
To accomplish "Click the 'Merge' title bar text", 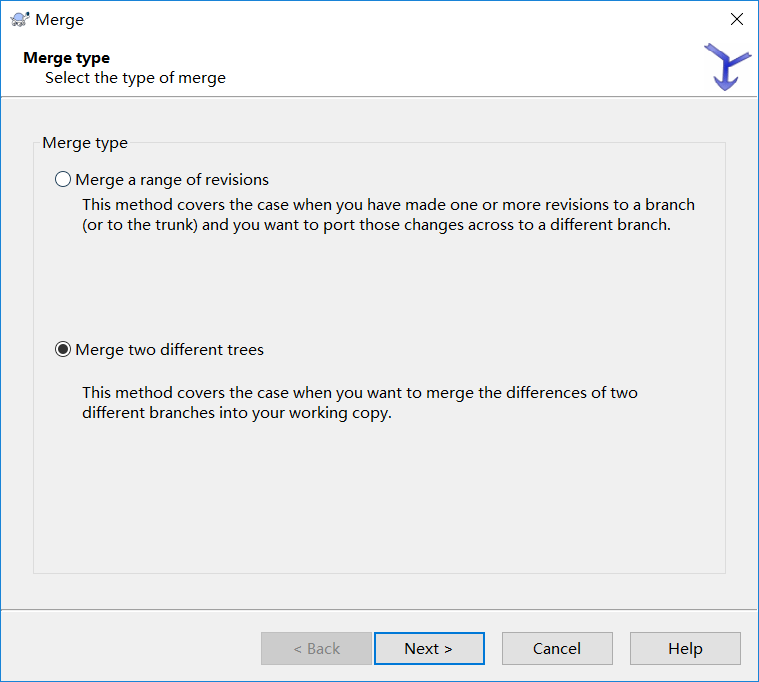I will [60, 20].
